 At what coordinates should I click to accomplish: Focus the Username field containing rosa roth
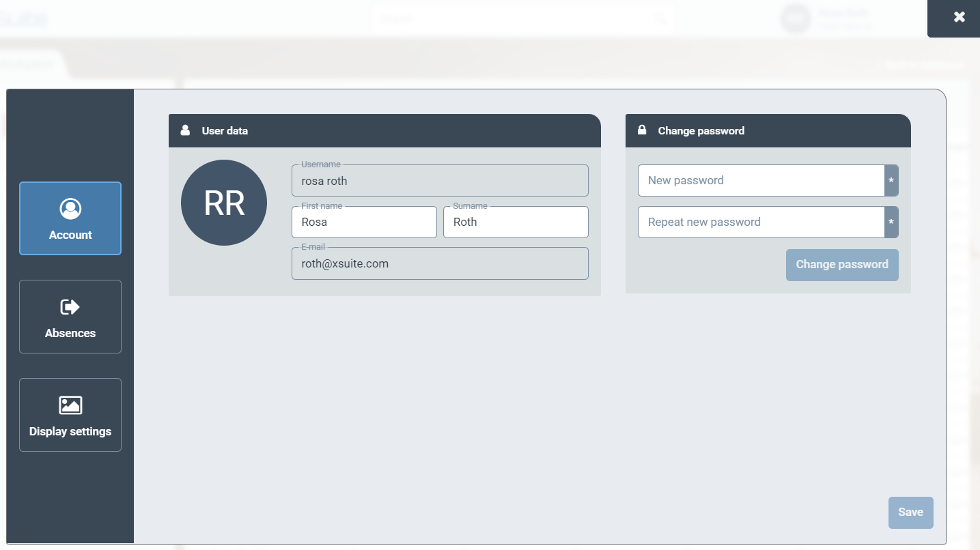[x=440, y=182]
